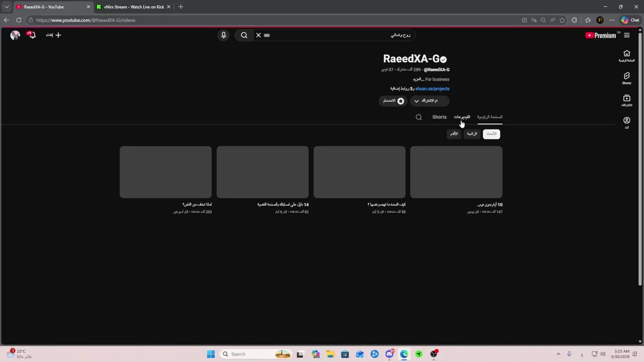
Task: Toggle Read aloud in address bar
Action: click(552, 20)
